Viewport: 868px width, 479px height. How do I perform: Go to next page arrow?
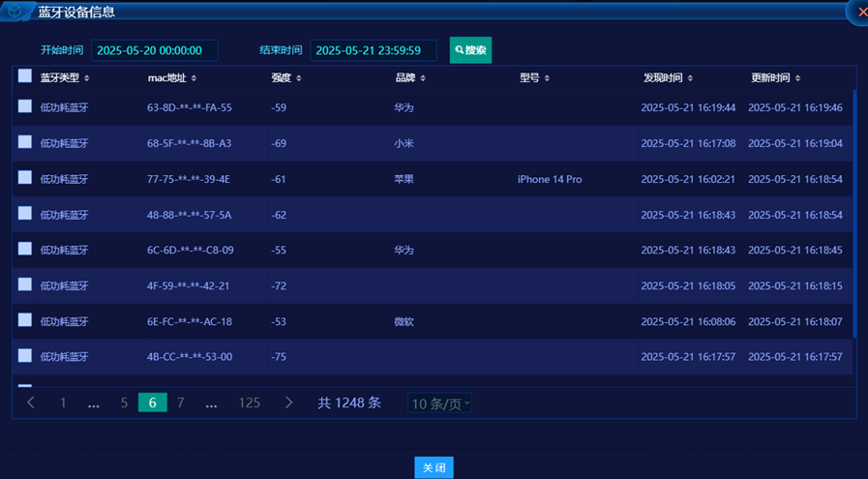coord(288,403)
